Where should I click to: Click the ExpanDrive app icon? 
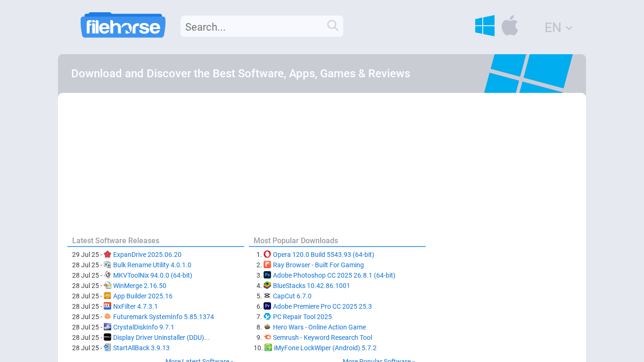(x=107, y=255)
